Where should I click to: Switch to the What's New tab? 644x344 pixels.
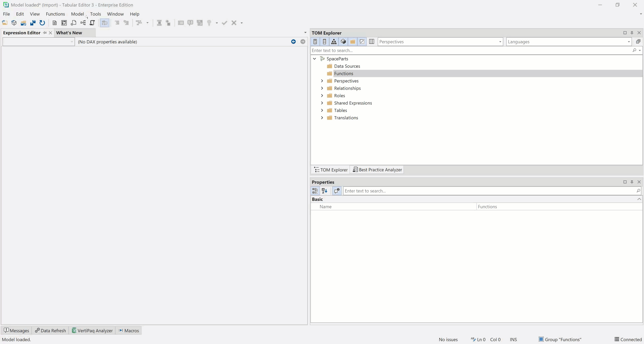point(69,33)
